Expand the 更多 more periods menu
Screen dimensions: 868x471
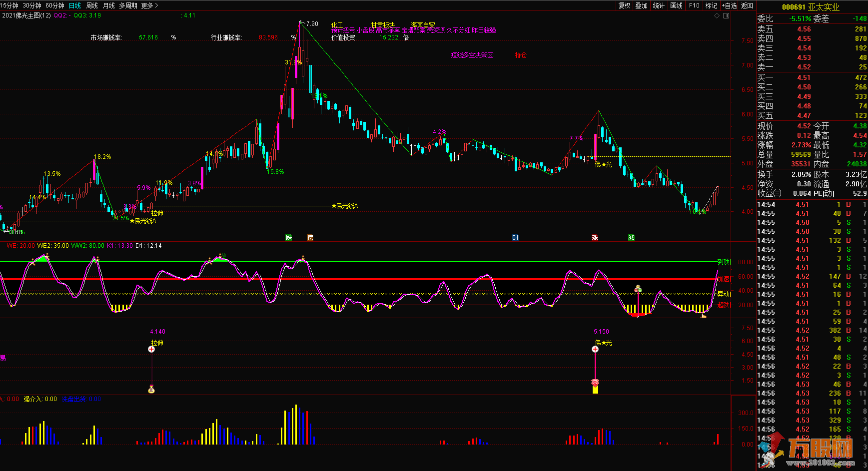pyautogui.click(x=149, y=5)
